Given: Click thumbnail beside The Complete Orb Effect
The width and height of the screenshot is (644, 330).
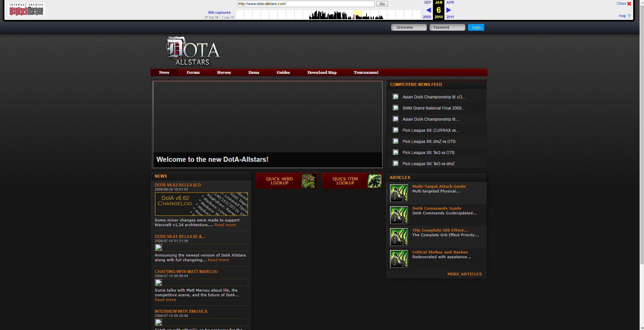Looking at the screenshot, I should (399, 237).
